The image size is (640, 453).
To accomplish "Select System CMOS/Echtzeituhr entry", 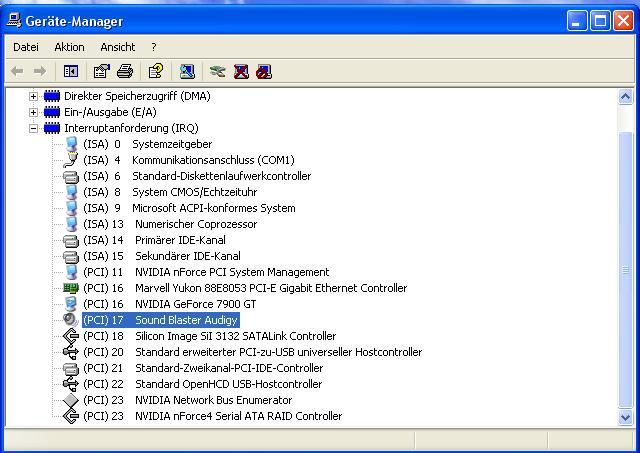I will (170, 192).
